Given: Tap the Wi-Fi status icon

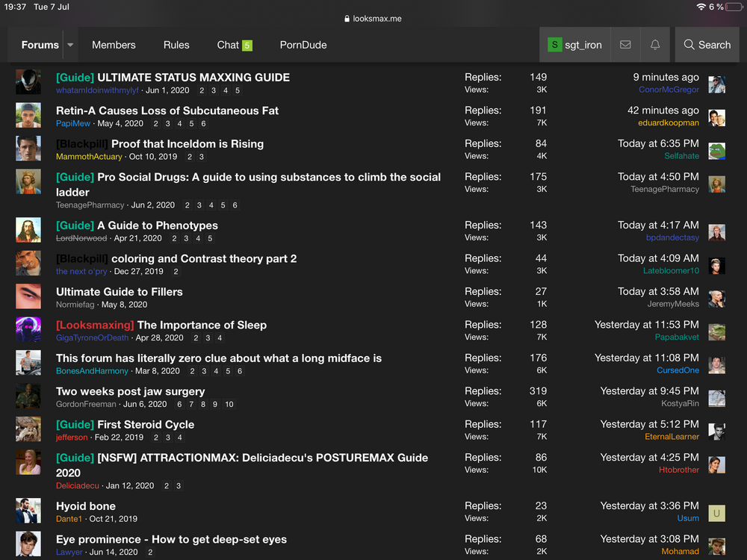Looking at the screenshot, I should 701,7.
